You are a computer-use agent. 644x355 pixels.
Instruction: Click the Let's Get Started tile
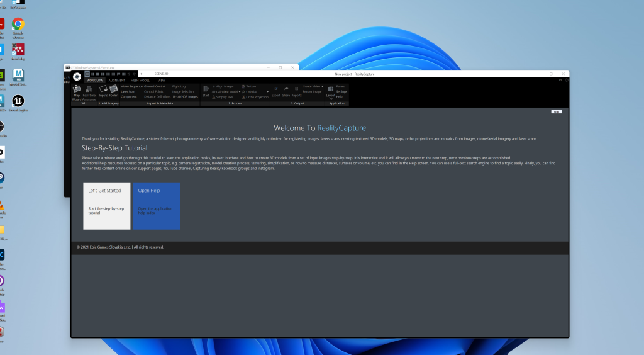(107, 206)
